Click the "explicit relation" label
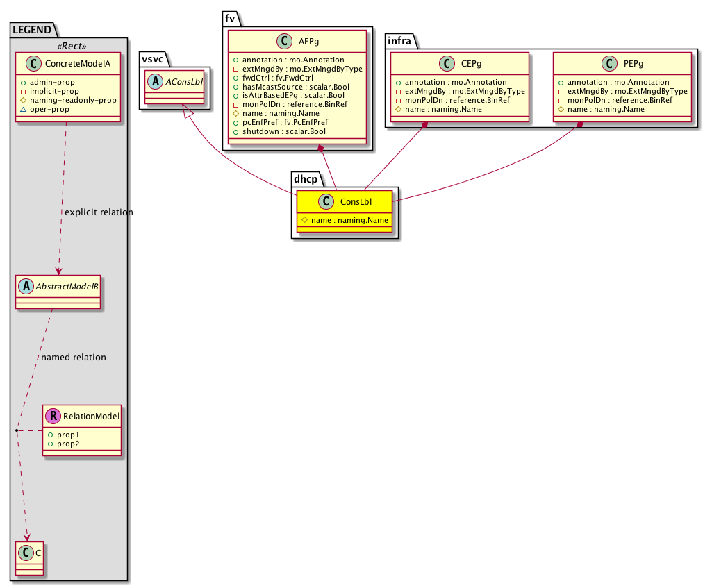Screen dimensions: 712x588 [98, 212]
